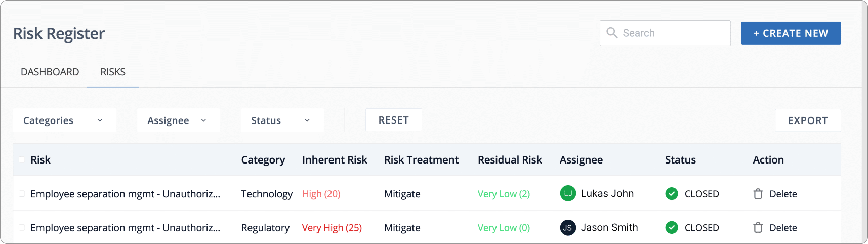Expand the Categories filter dropdown

tap(65, 120)
